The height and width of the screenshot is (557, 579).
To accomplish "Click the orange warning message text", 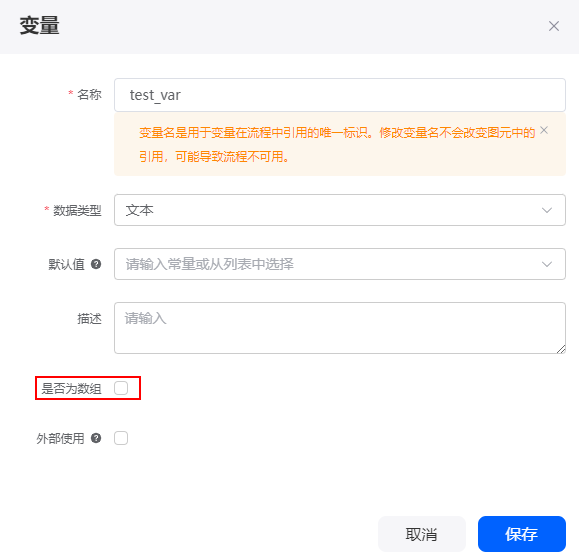I will pyautogui.click(x=337, y=144).
